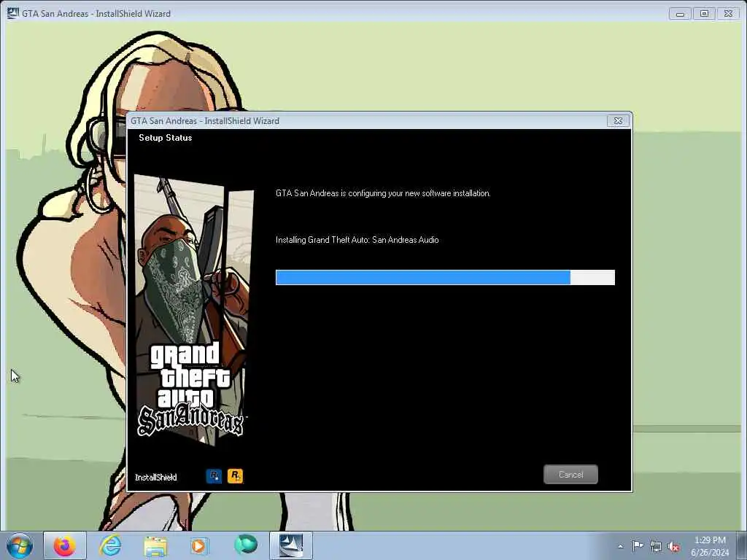747x560 pixels.
Task: Open Windows Explorer folder in taskbar
Action: [x=155, y=545]
